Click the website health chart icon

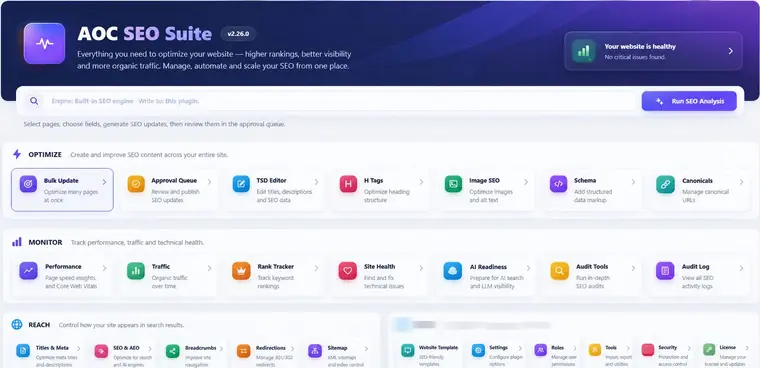pyautogui.click(x=584, y=51)
